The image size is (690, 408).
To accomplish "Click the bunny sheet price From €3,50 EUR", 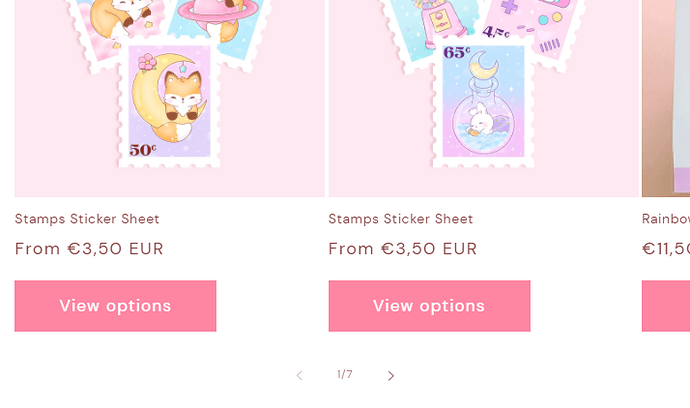I will [403, 249].
